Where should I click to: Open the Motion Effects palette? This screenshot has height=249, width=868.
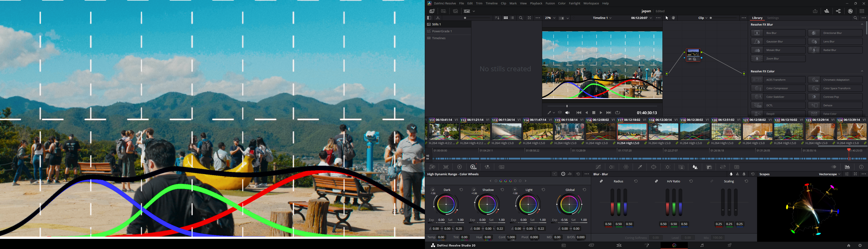coord(501,167)
